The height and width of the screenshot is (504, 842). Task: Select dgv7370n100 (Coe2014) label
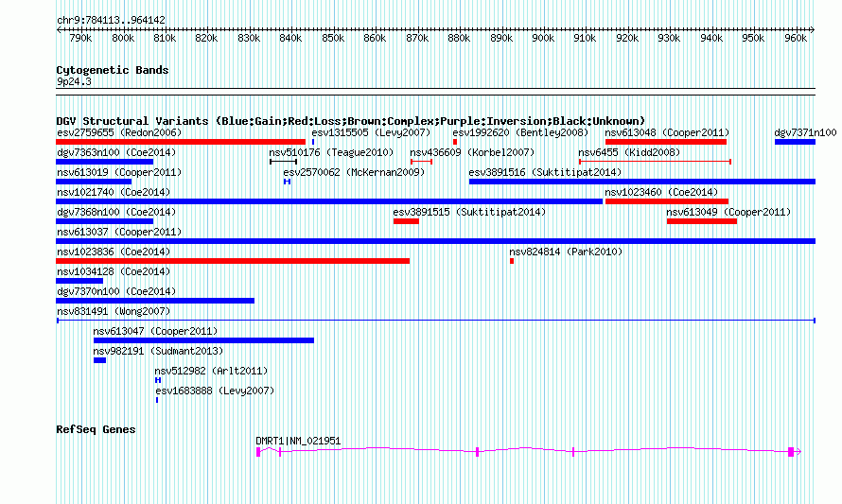[x=116, y=291]
